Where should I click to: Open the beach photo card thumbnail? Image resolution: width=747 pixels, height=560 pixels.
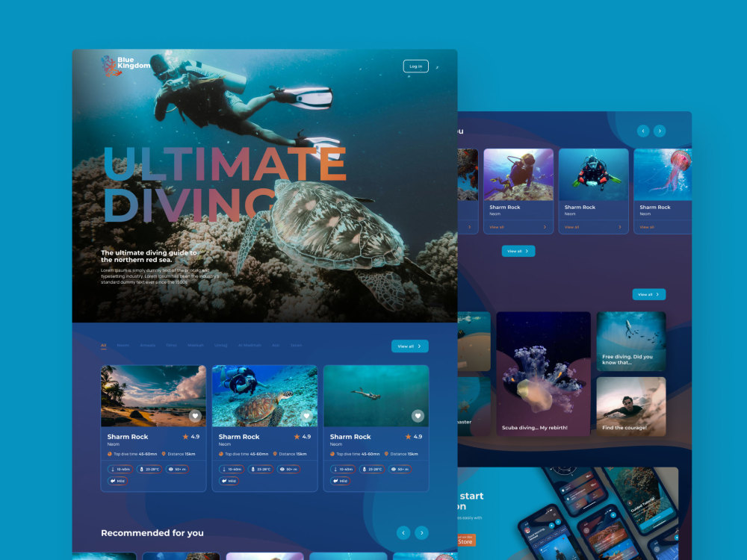(153, 396)
